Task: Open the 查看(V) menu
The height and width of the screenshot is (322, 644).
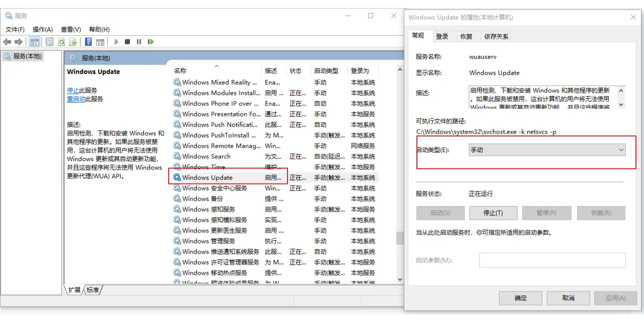Action: click(70, 29)
